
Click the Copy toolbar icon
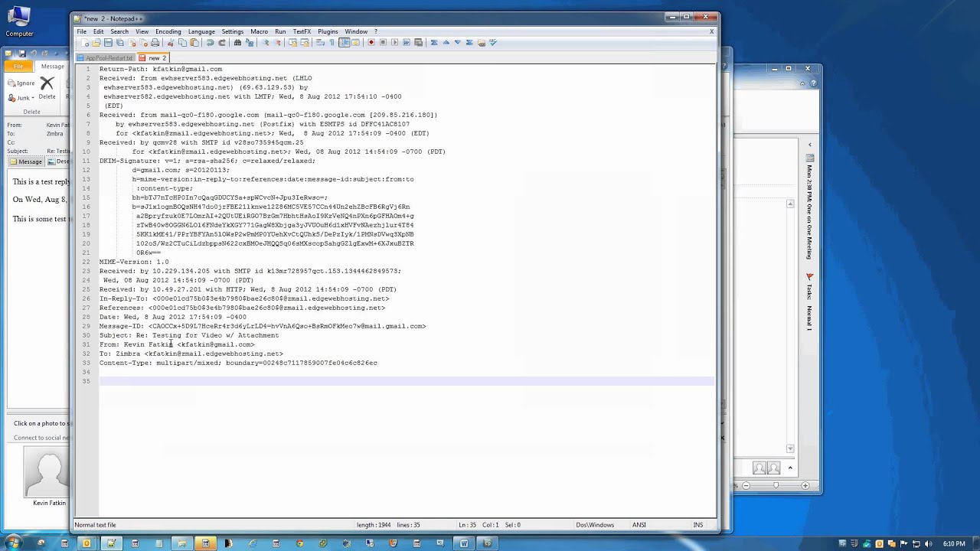point(182,42)
